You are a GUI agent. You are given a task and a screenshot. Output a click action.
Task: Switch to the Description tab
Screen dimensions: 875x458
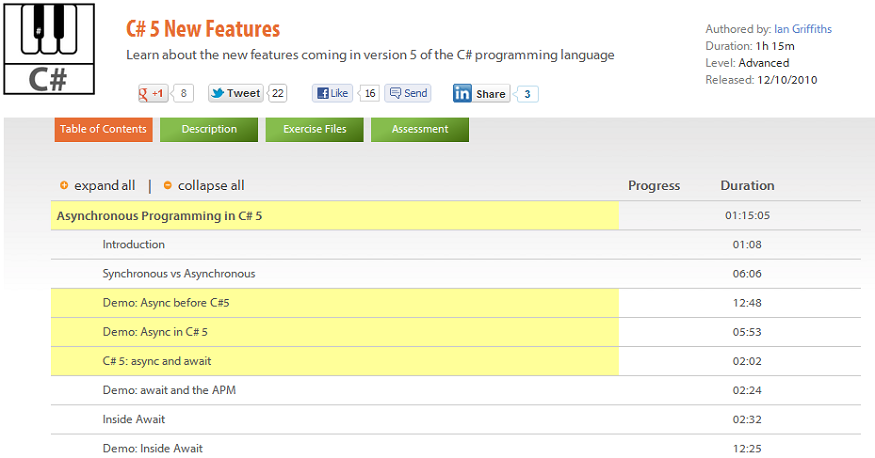209,129
